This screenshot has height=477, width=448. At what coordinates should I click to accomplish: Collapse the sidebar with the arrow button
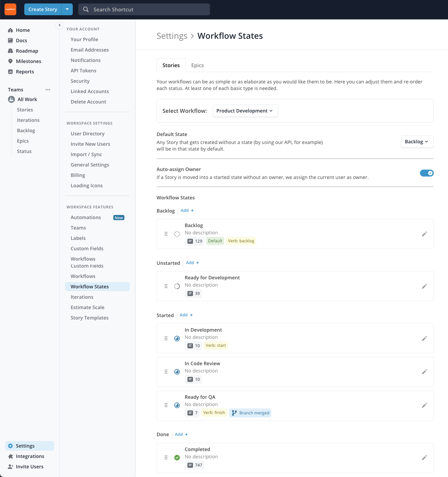tap(60, 25)
